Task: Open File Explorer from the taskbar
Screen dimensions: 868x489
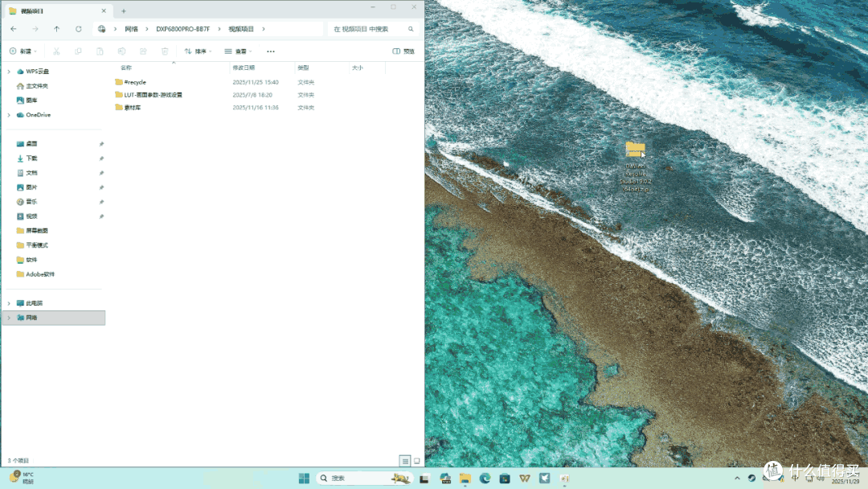Action: click(x=465, y=479)
